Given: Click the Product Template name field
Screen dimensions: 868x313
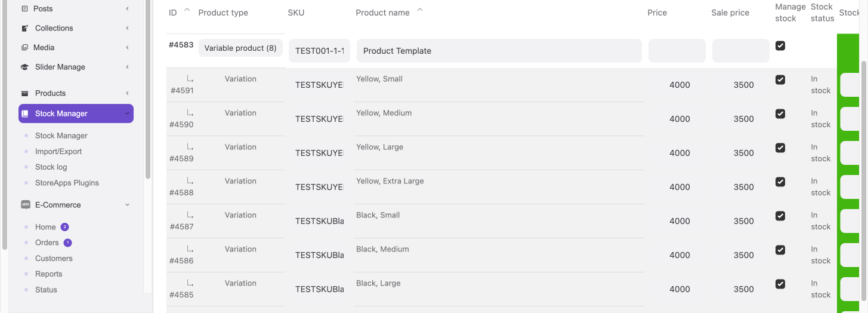Looking at the screenshot, I should (499, 51).
